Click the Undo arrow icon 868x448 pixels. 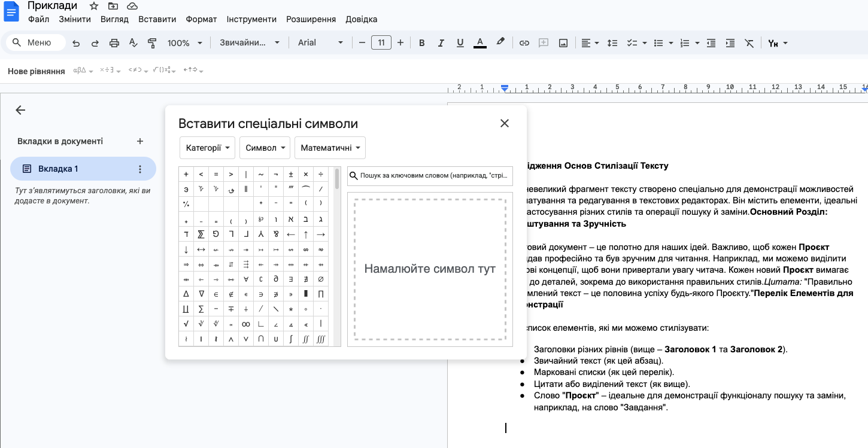pyautogui.click(x=76, y=43)
